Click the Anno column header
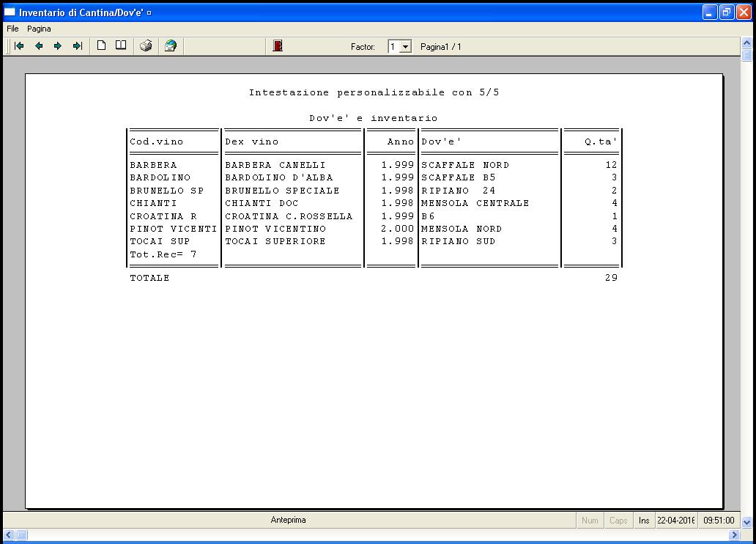 pyautogui.click(x=401, y=141)
